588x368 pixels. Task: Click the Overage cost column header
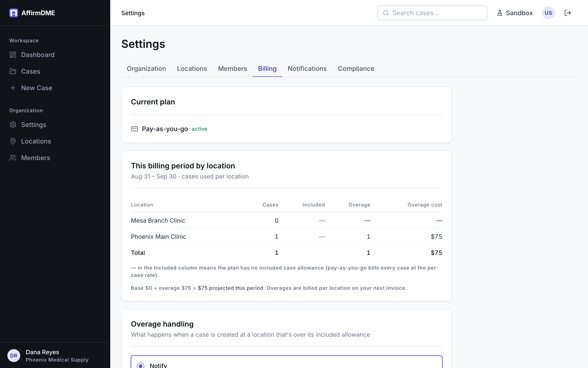(425, 205)
